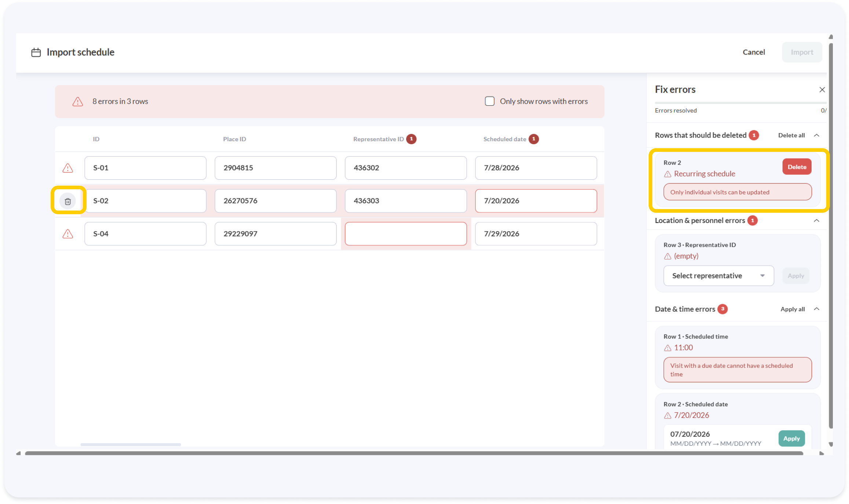Collapse Location & personnel errors section
The height and width of the screenshot is (504, 849).
tap(817, 220)
